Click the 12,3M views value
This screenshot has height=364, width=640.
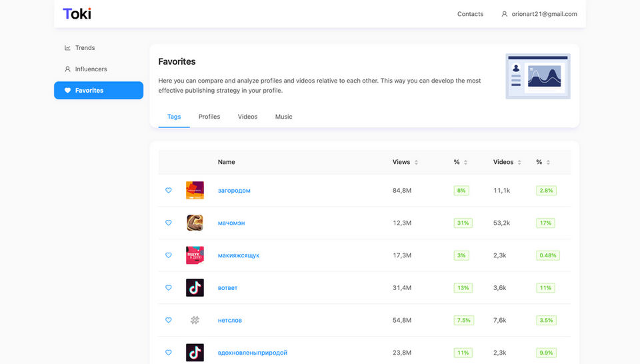[x=401, y=223]
